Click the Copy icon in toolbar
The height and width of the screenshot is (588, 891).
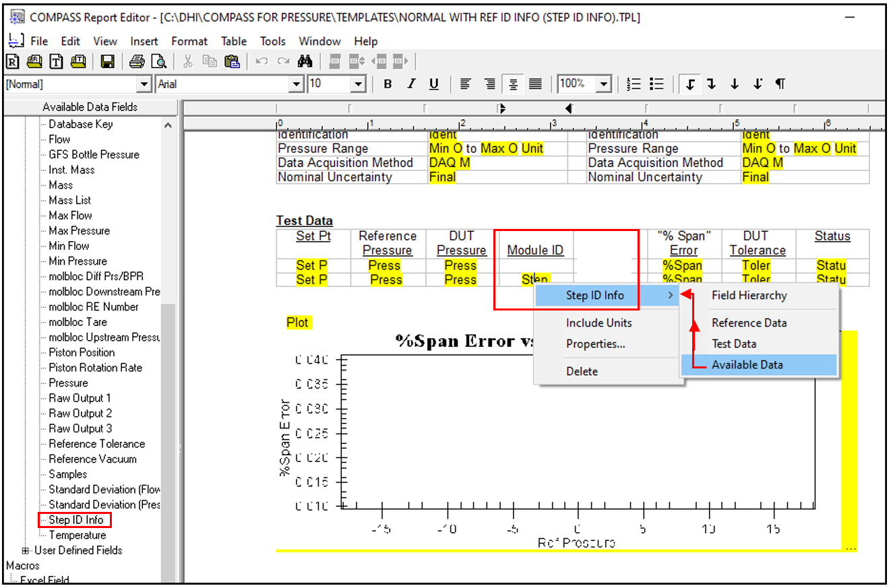click(210, 62)
